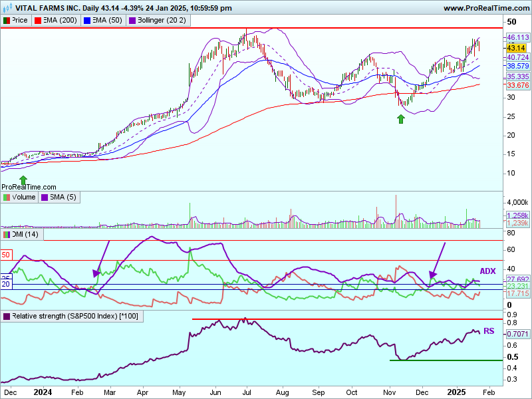Click the ProRealTime.com watermark below the price chart
Image resolution: width=532 pixels, height=399 pixels.
(29, 188)
